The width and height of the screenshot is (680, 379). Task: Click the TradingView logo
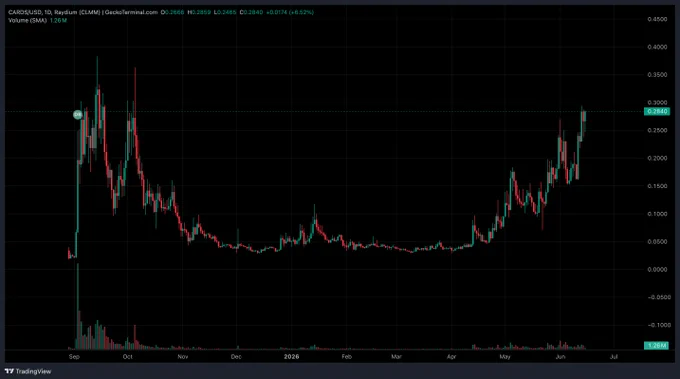pyautogui.click(x=28, y=371)
